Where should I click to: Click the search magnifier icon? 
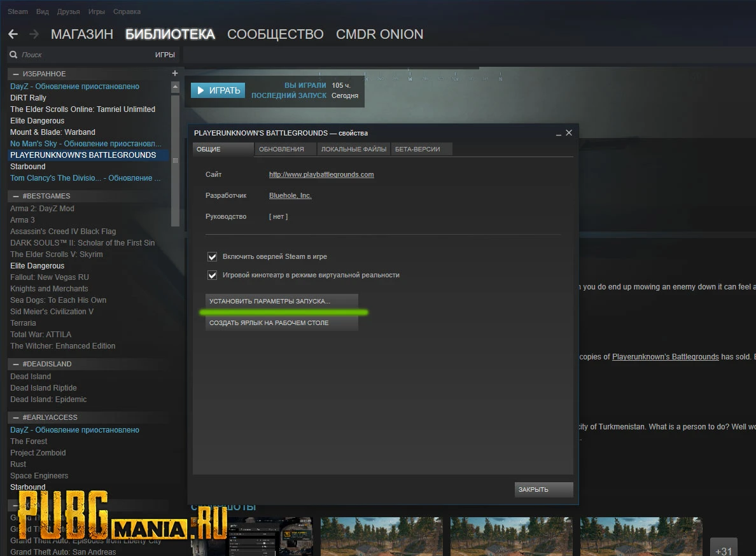click(13, 55)
